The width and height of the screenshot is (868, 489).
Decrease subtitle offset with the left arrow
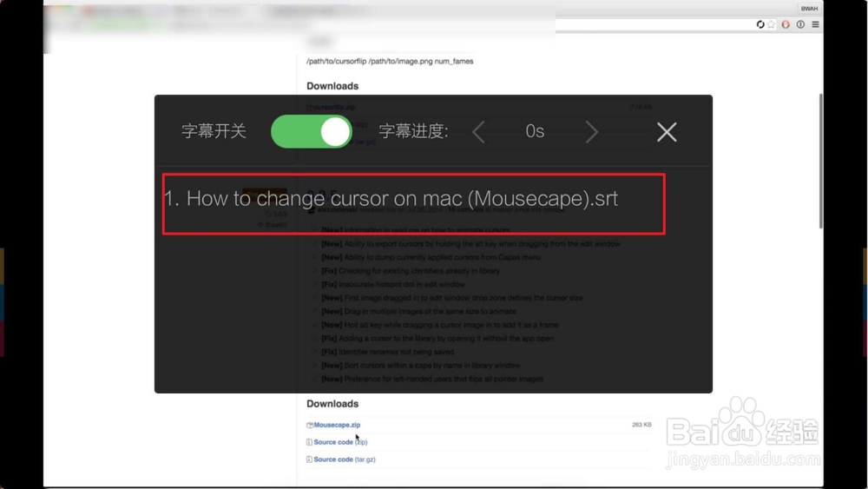click(479, 132)
